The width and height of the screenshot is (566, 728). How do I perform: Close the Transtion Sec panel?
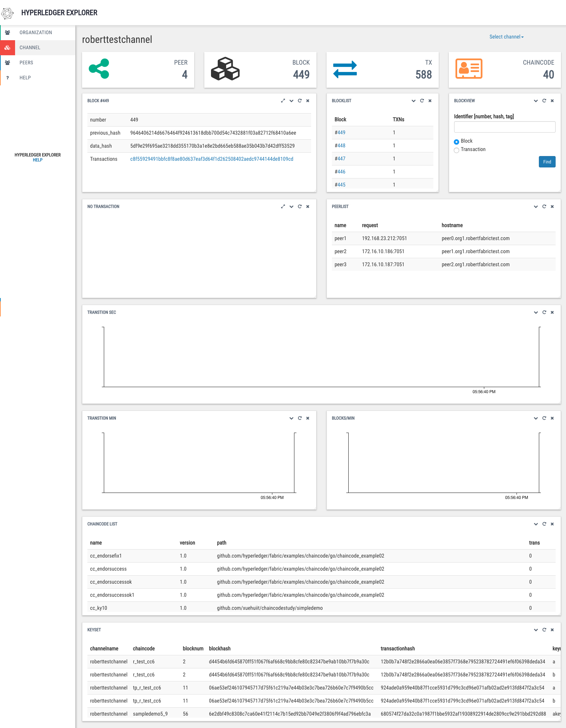click(552, 312)
